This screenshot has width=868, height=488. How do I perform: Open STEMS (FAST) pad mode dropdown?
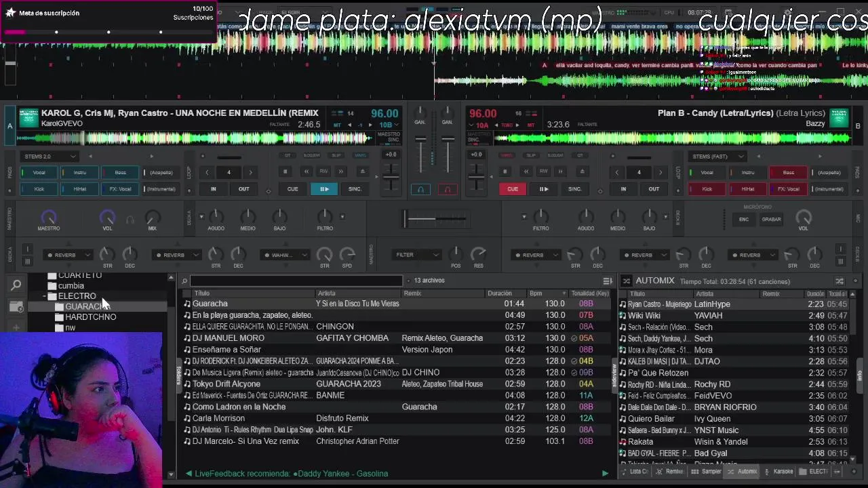point(717,157)
